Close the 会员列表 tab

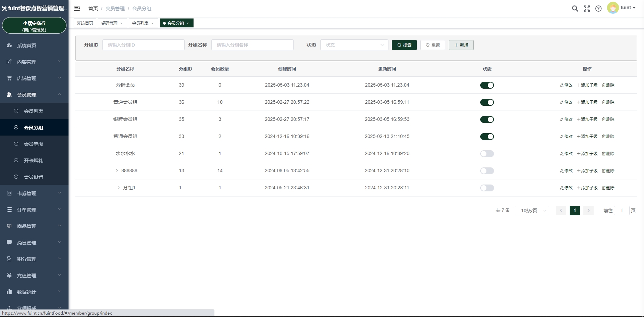pos(152,23)
